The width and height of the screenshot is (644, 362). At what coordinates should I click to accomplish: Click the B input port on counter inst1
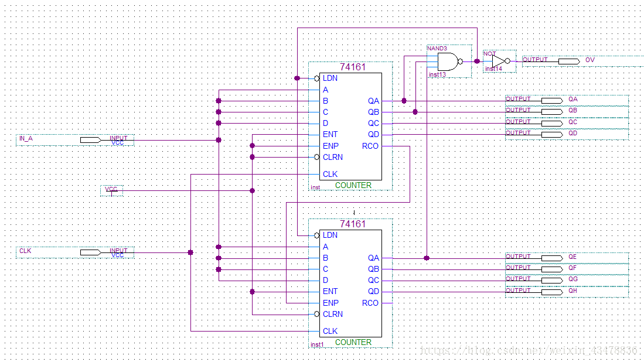pyautogui.click(x=325, y=258)
